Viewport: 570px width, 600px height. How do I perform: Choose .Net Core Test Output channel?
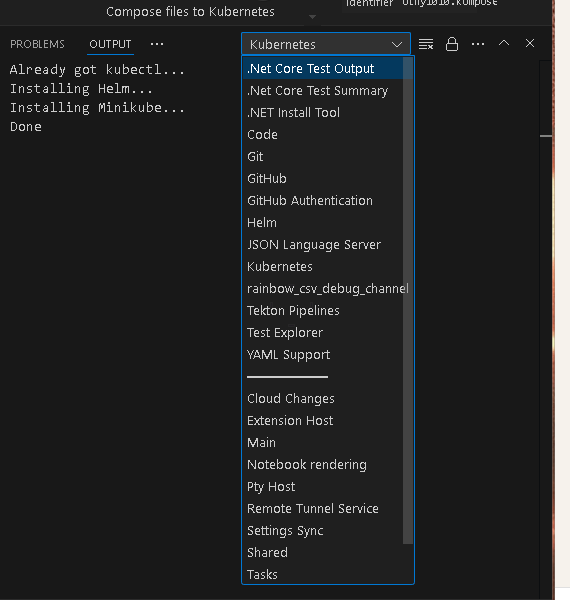point(323,68)
